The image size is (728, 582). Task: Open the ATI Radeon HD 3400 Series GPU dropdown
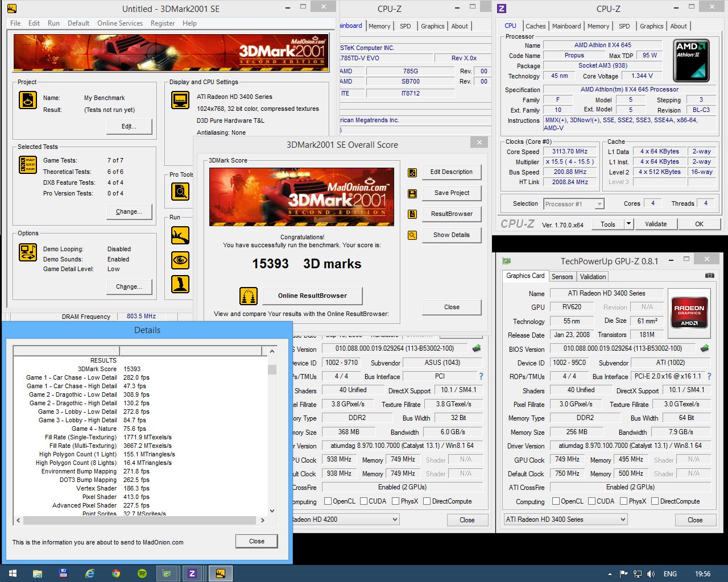(566, 519)
